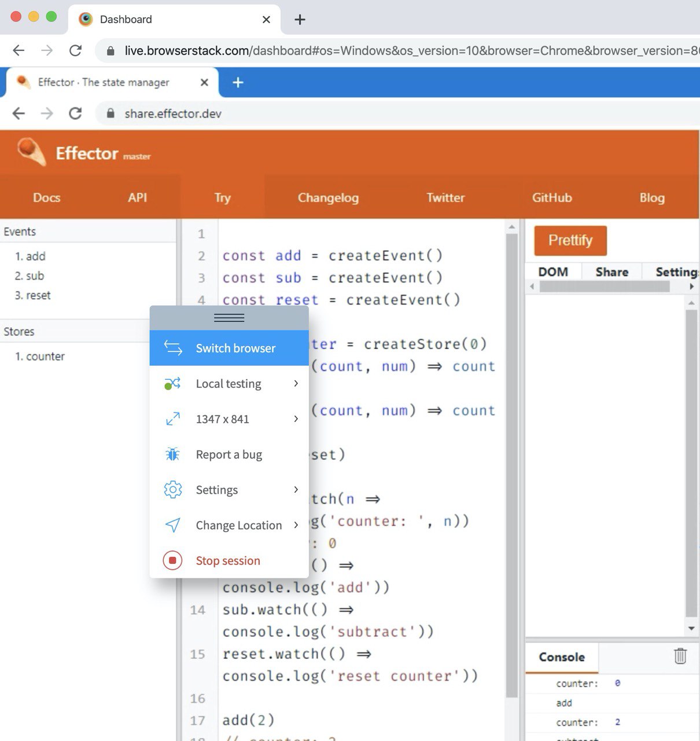
Task: Click the resolution resize arrows icon
Action: click(x=173, y=419)
